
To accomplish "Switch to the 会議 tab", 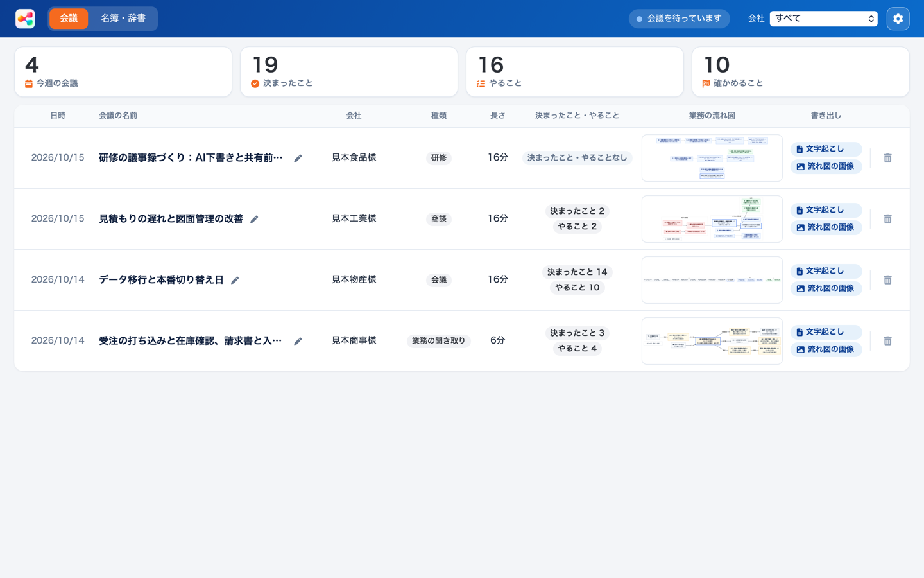I will [x=69, y=19].
